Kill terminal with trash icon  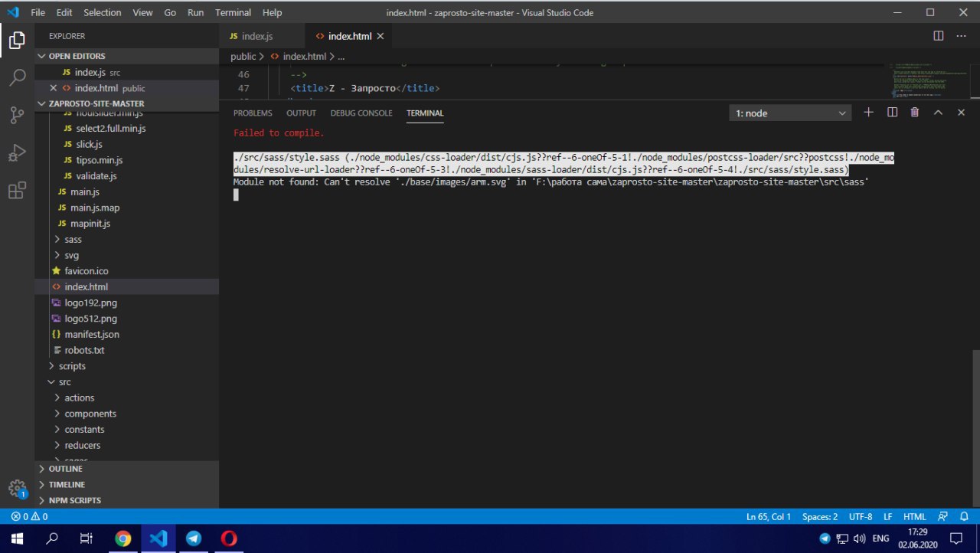pyautogui.click(x=915, y=113)
